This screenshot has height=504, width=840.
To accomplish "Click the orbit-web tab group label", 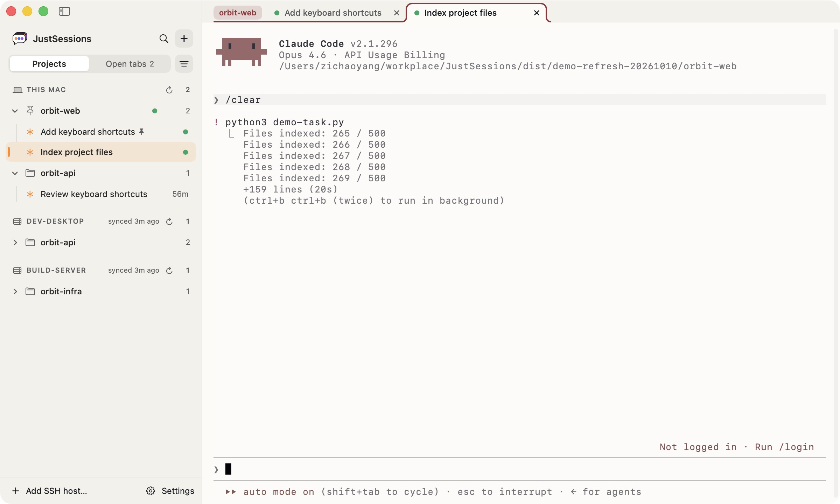I will (238, 13).
